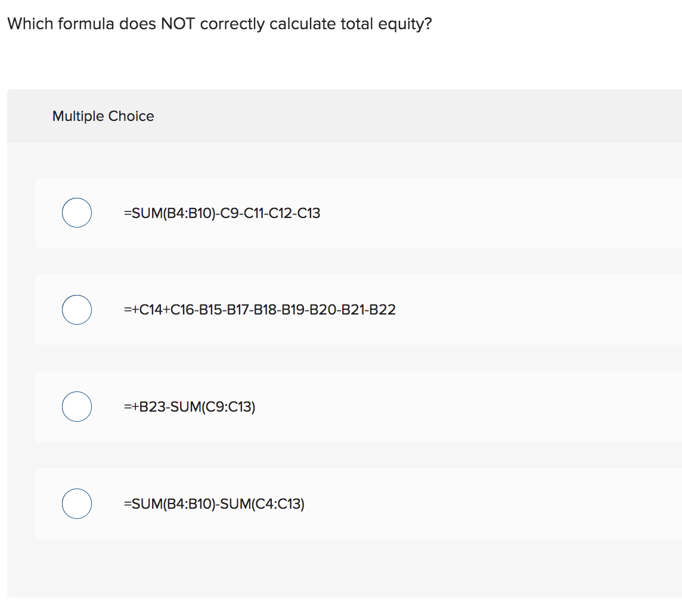Click the =+B23-SUM(C9:C13) answer label
The width and height of the screenshot is (682, 616).
pyautogui.click(x=189, y=407)
